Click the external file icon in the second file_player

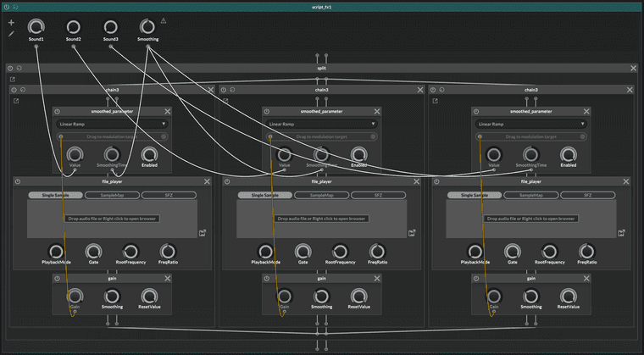tap(412, 233)
